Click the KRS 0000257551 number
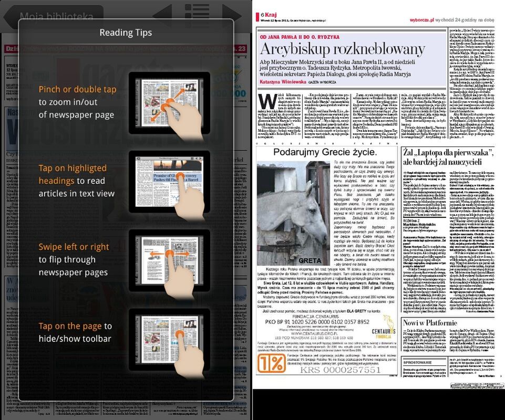The width and height of the screenshot is (505, 420). [x=341, y=370]
